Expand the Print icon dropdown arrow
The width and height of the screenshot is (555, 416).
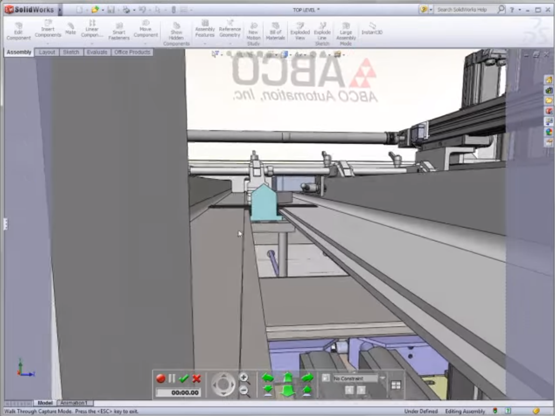pyautogui.click(x=134, y=10)
